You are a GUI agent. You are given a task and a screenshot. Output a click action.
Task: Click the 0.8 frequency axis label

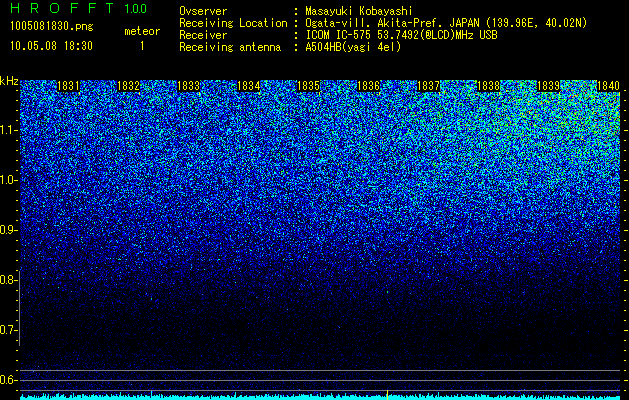coord(9,280)
